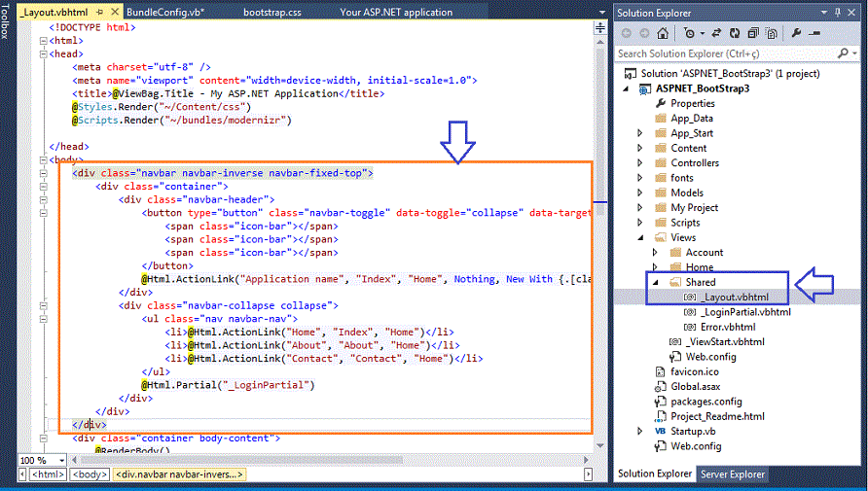The height and width of the screenshot is (491, 868).
Task: Open Properties with the wrench icon
Action: coord(797,33)
